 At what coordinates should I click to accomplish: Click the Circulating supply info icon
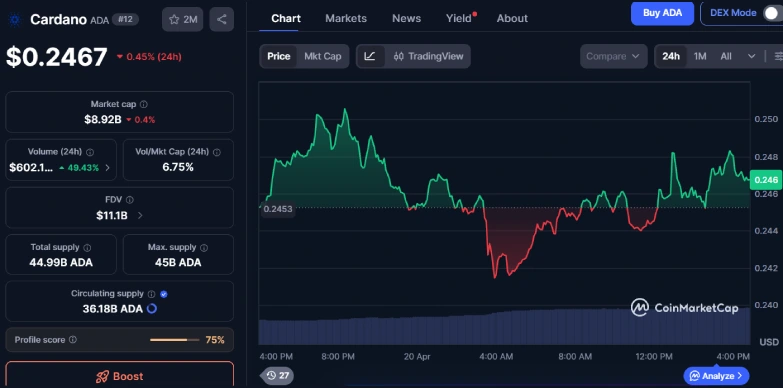pyautogui.click(x=152, y=294)
